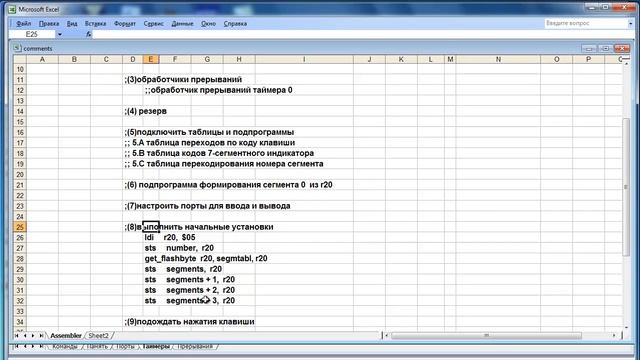Click the vertical scrollbar down arrow
Viewport: 640px width, 360px height.
[626, 327]
